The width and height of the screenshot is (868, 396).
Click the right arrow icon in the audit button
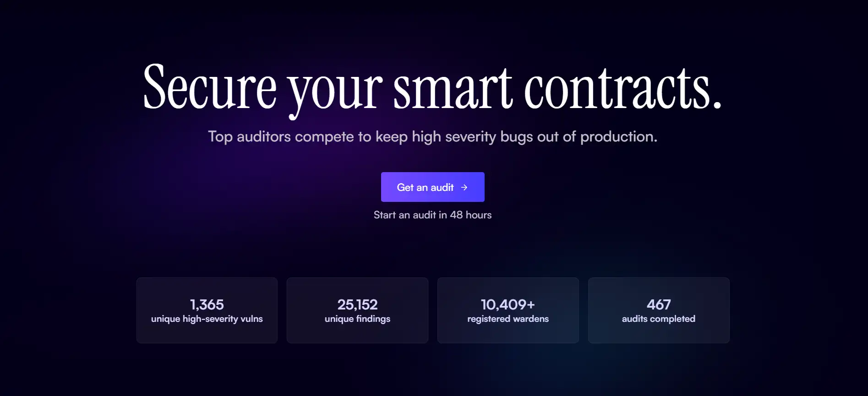pyautogui.click(x=464, y=187)
